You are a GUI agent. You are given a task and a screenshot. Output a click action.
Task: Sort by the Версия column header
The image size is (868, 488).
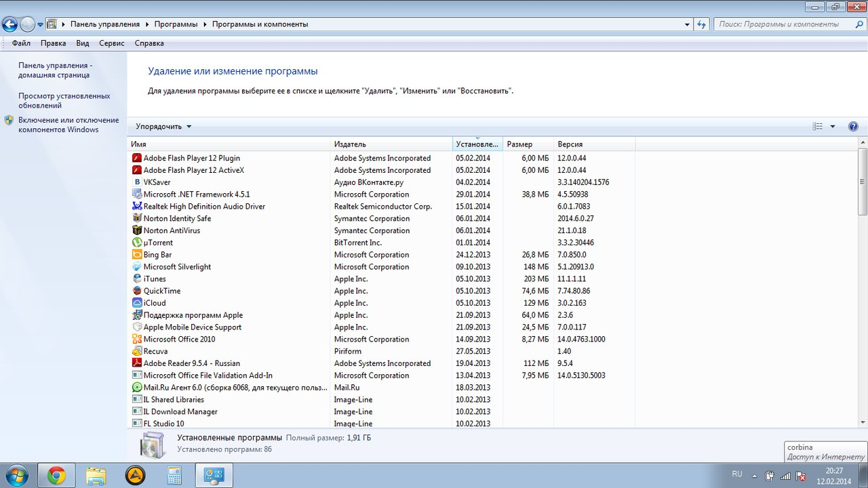(594, 144)
